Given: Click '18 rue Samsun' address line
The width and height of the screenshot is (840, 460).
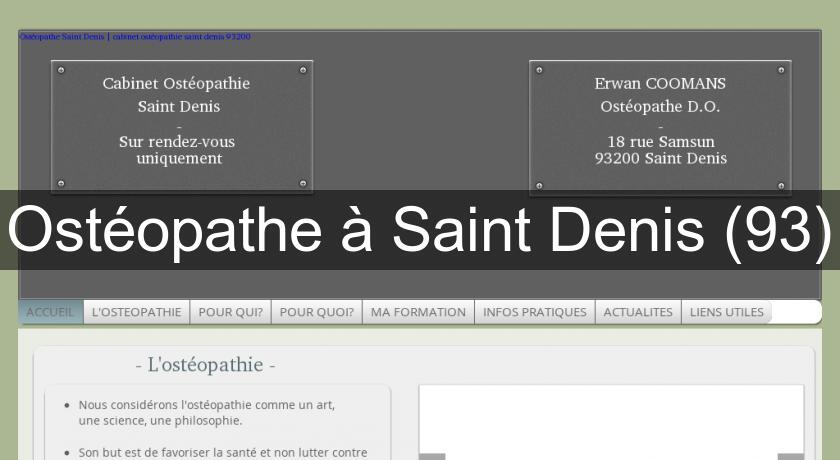Looking at the screenshot, I should click(661, 141).
